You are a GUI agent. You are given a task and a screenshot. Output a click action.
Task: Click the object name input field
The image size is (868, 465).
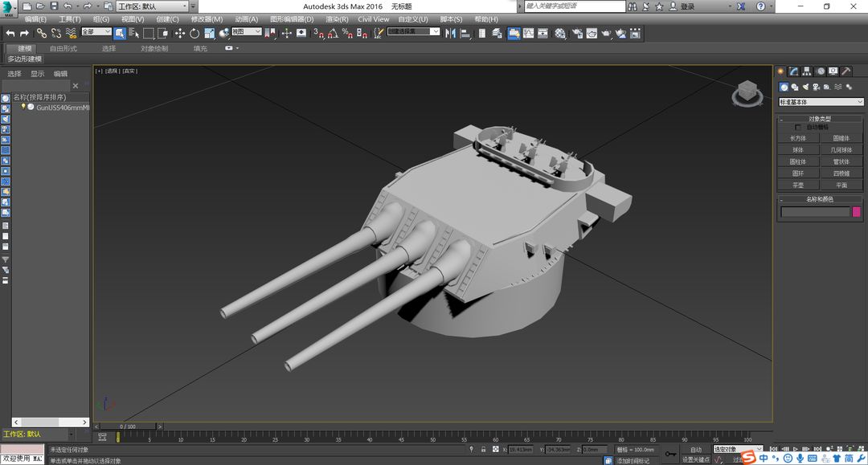815,212
